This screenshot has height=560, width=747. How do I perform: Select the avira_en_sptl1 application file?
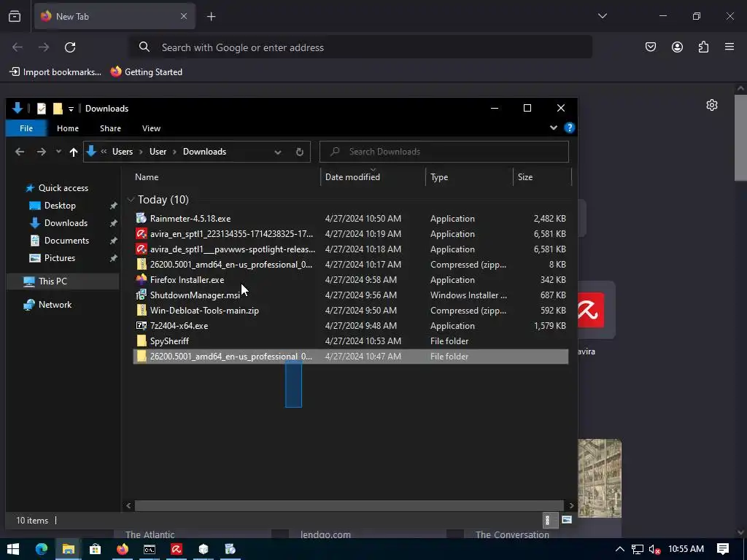[351, 234]
